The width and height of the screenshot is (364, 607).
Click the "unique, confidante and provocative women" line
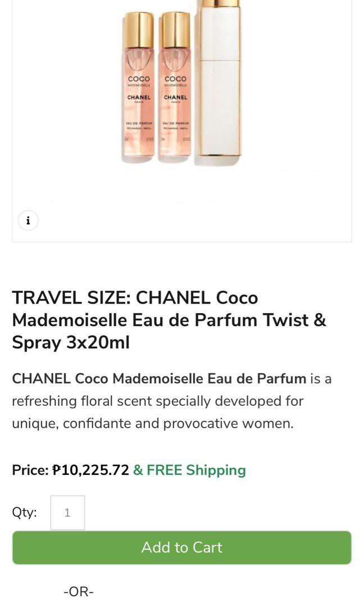153,423
